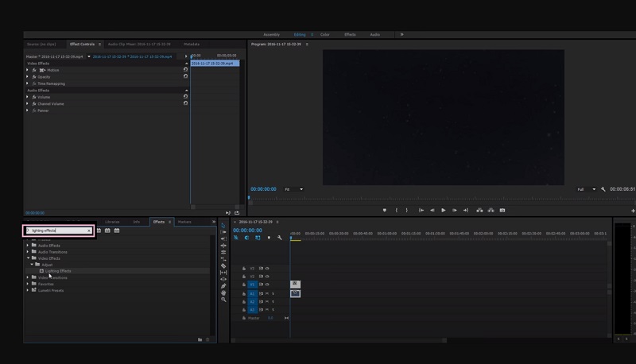This screenshot has height=364, width=636.
Task: Click the Lift button in Program Monitor
Action: click(x=479, y=211)
